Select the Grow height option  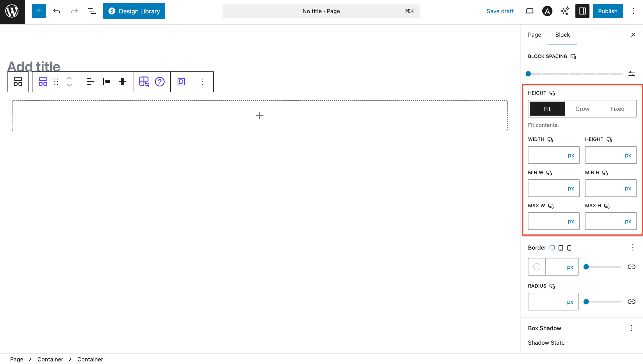tap(582, 109)
